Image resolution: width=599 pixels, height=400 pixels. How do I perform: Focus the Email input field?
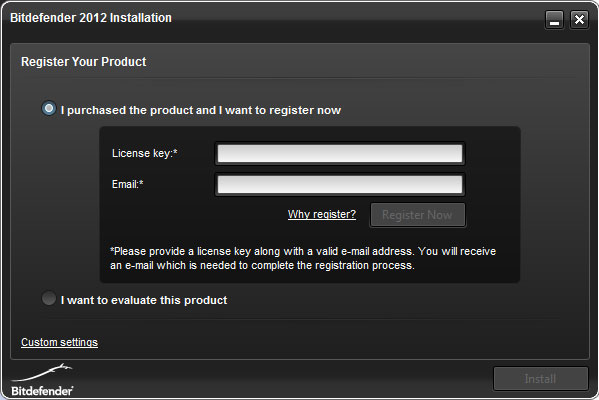[340, 185]
